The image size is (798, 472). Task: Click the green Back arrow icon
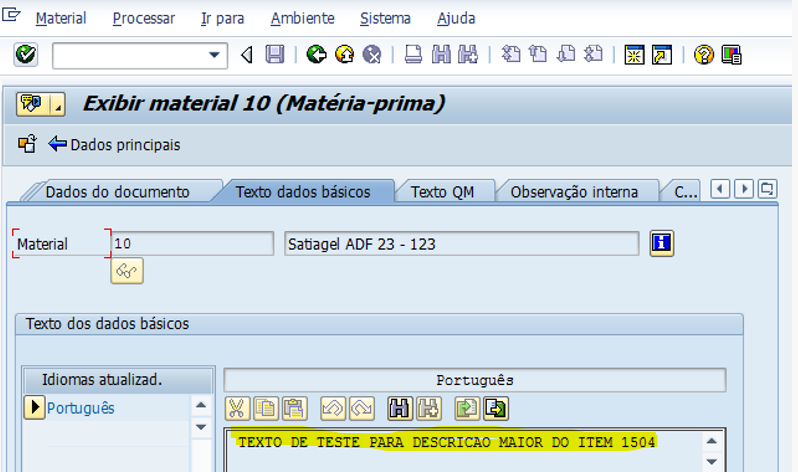pos(317,55)
